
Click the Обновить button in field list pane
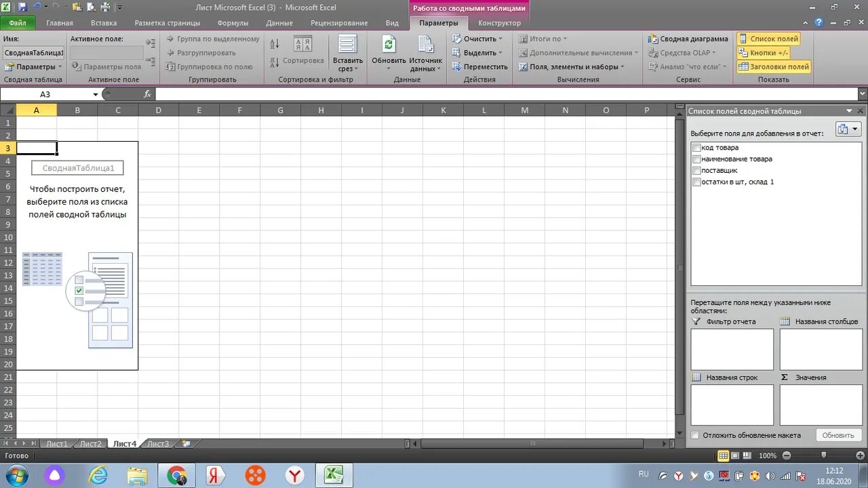point(840,435)
